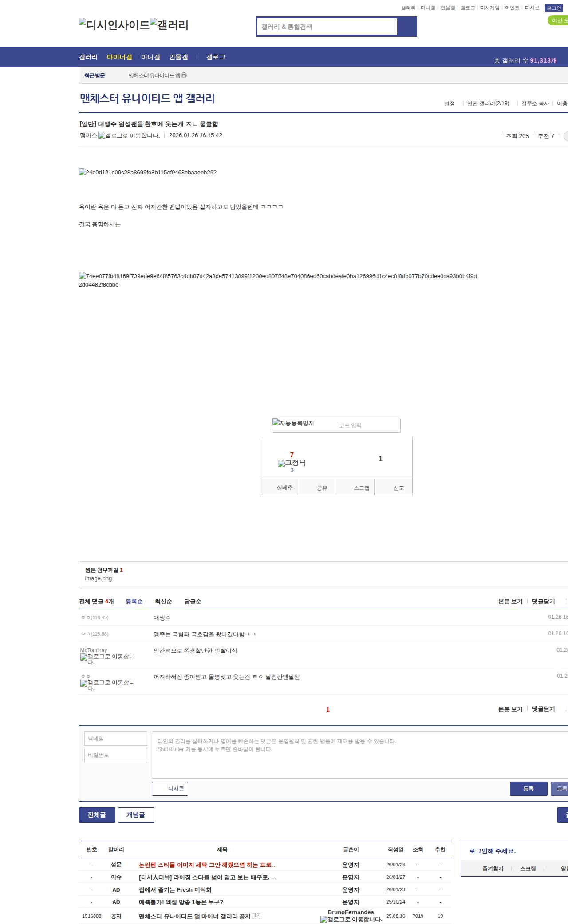568x924 pixels.
Task: Click the 코드 입력 captcha field
Action: tap(368, 425)
